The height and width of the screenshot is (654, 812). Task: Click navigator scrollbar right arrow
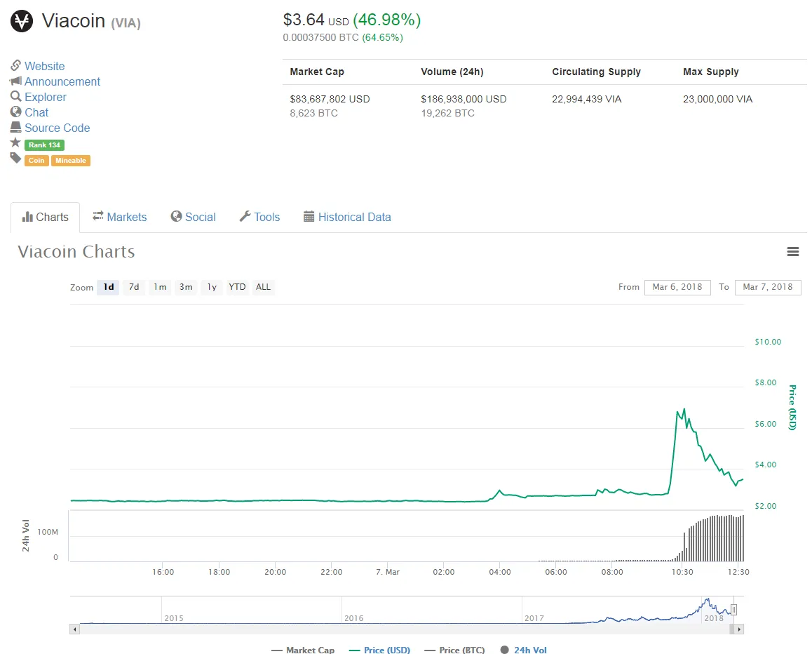tap(739, 629)
